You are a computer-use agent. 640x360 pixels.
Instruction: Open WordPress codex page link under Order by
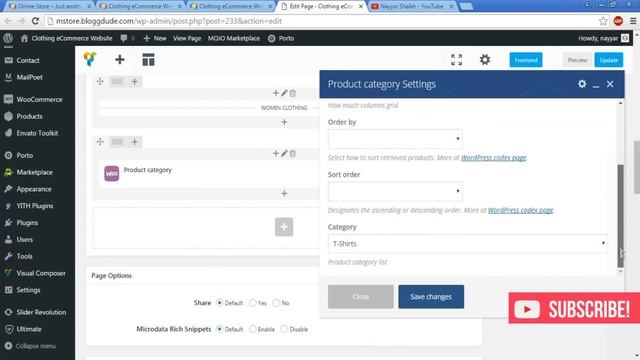(x=493, y=158)
